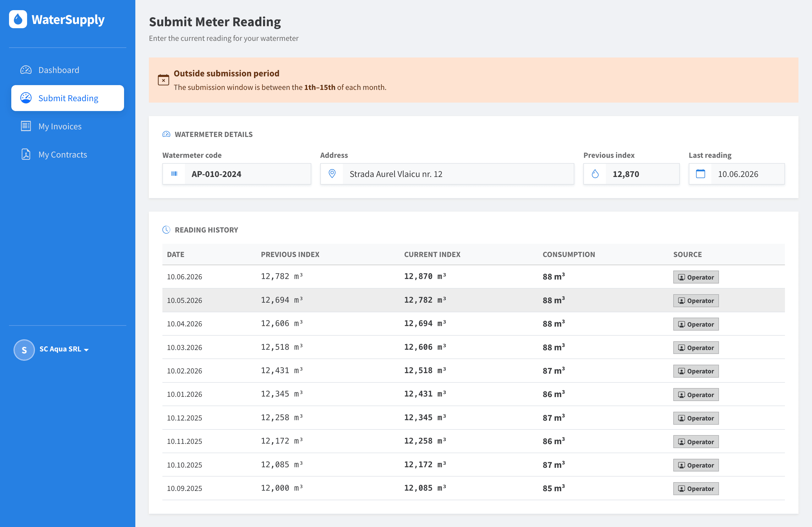Screen dimensions: 812x527
Task: Open the Dashboard menu item
Action: tap(68, 70)
